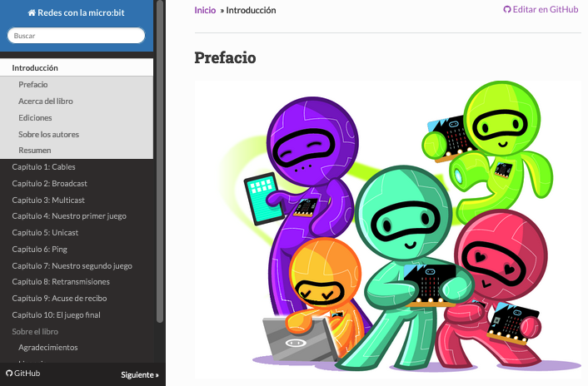Click the GitHub icon next to Editar en GitHub
The image size is (588, 386).
click(x=507, y=10)
